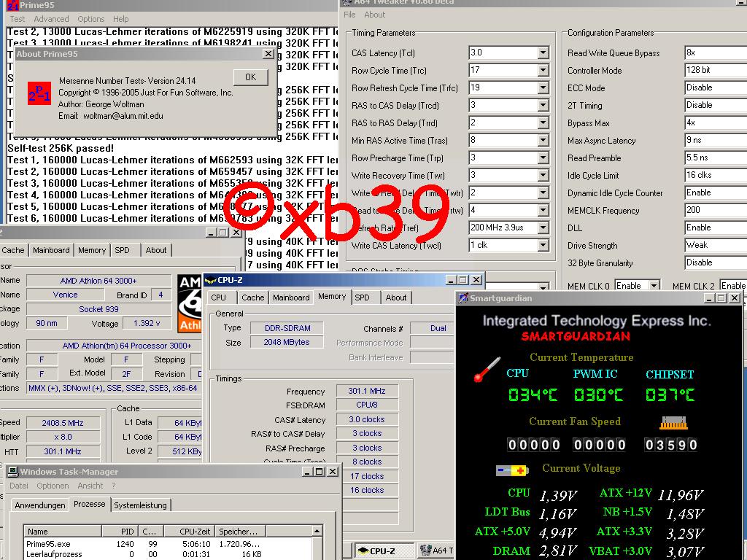Open Row Refresh Cycle Time (Trfc) dropdown

(x=543, y=88)
